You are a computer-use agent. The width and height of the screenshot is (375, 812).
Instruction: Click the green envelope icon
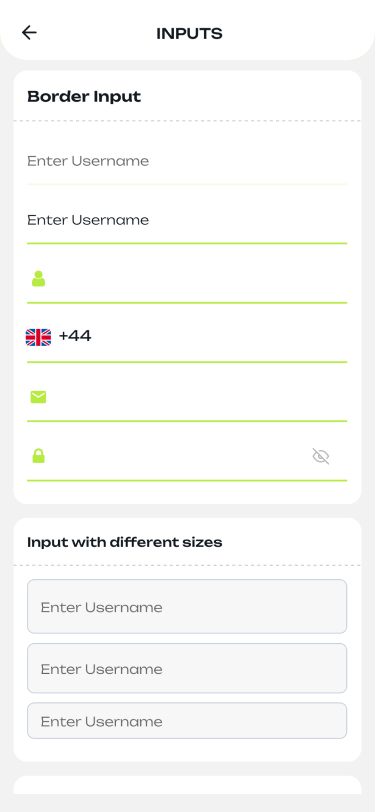(x=38, y=397)
